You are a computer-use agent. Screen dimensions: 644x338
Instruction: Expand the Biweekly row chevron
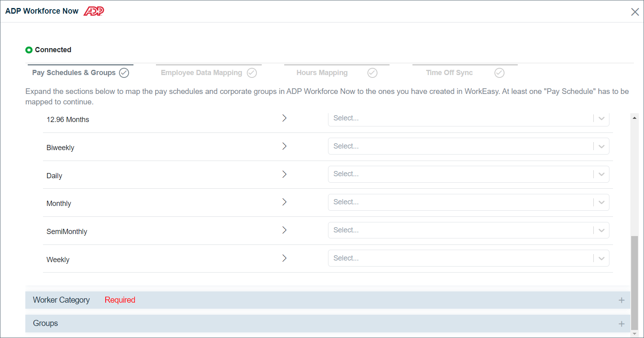[x=284, y=146]
